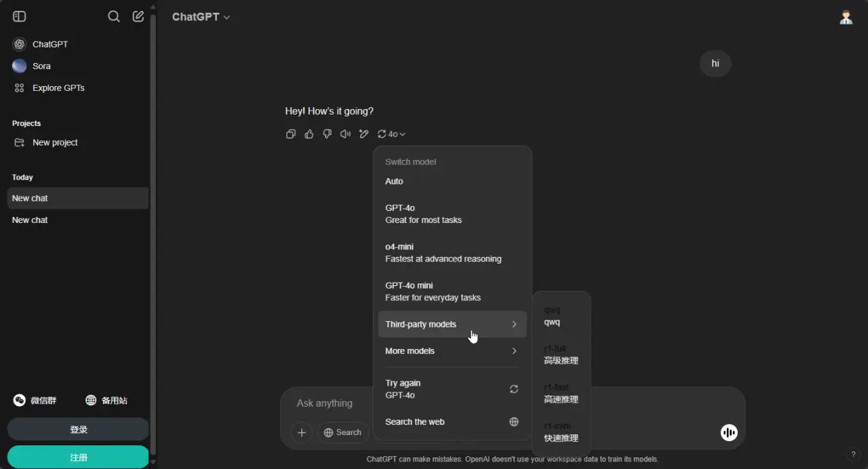The image size is (868, 469).
Task: Click the 登录 login button
Action: pos(78,430)
